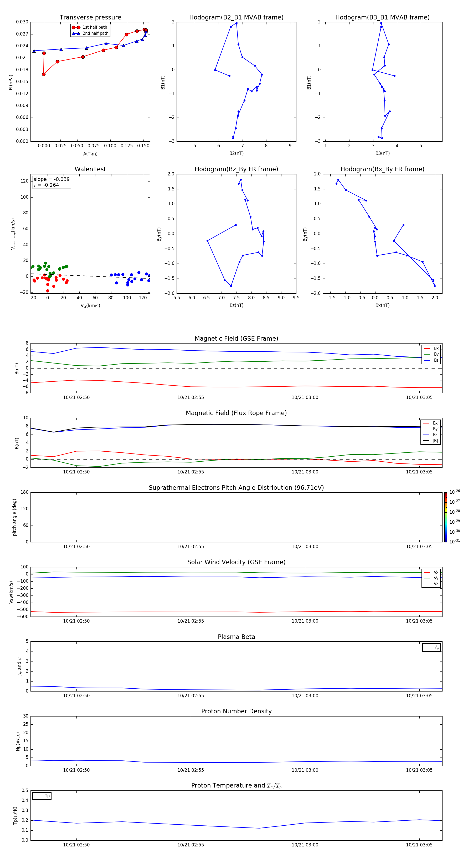Image resolution: width=473 pixels, height=868 pixels.
Task: Select the βp legend in Plasma Beta plot
Action: (x=431, y=647)
